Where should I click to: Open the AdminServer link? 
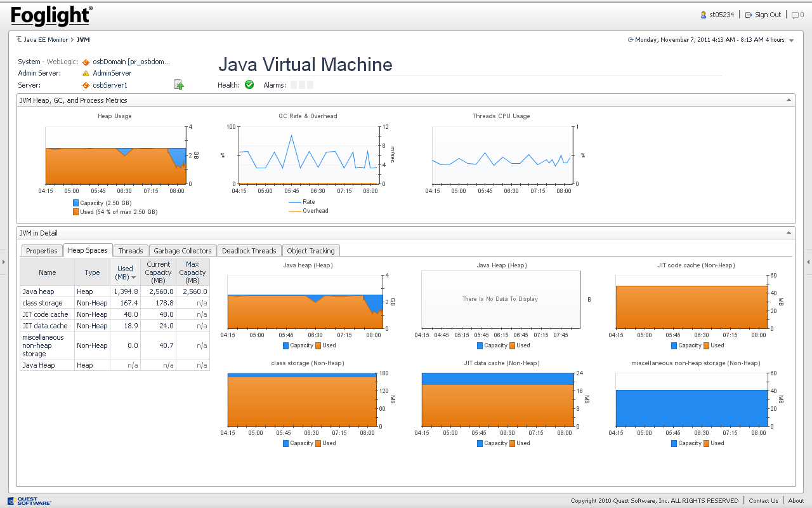coord(112,74)
